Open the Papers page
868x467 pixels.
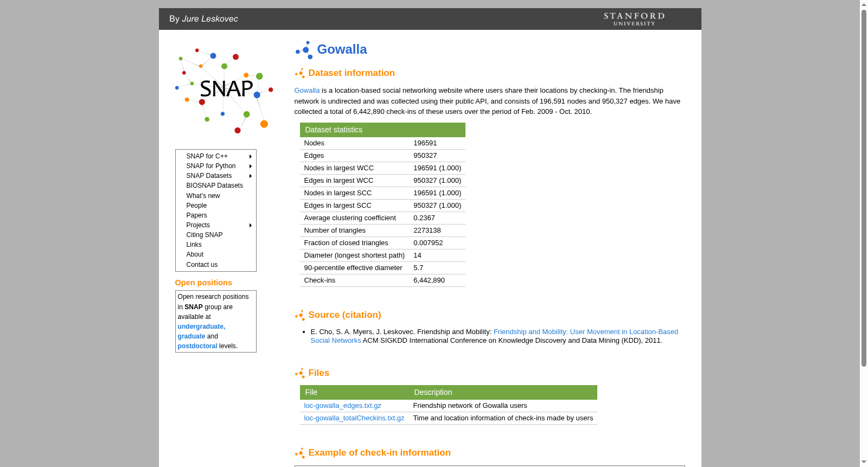[196, 215]
